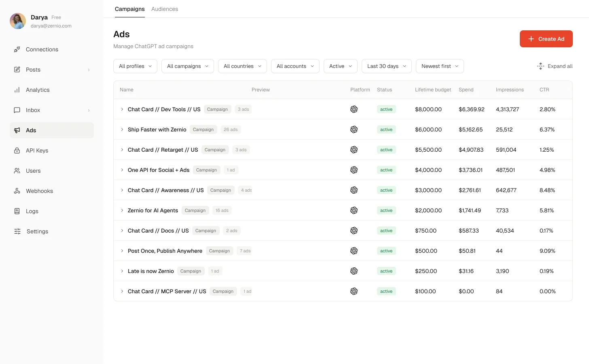Open the Newest first sort dropdown
The height and width of the screenshot is (364, 589).
click(x=440, y=66)
